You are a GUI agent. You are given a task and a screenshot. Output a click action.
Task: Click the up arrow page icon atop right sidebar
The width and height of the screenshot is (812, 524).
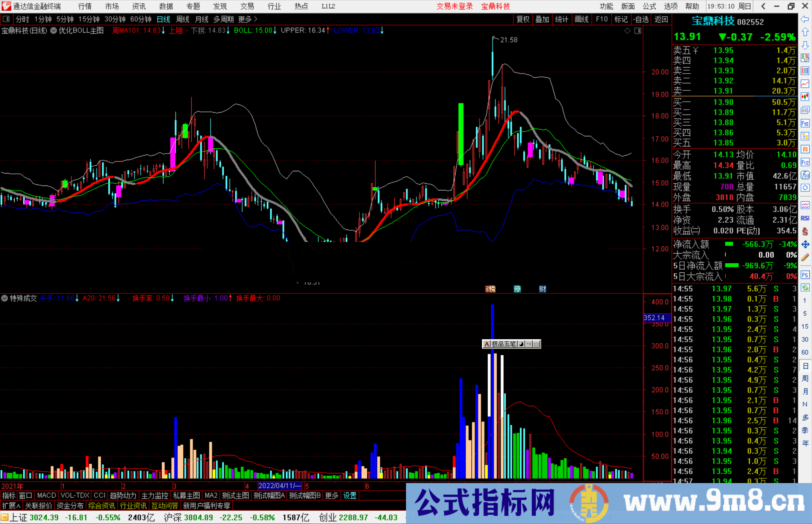[x=805, y=33]
